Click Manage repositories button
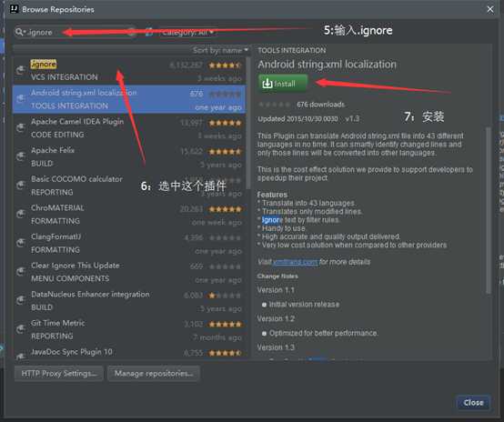504x422 pixels. (154, 374)
